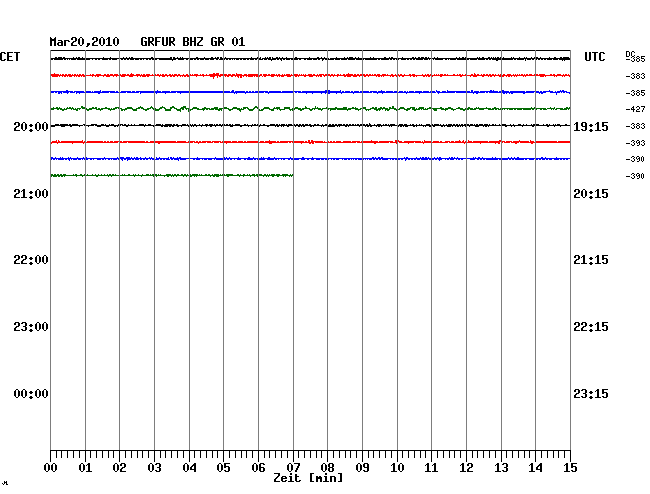Click the "19:15" UTC time label
The height and width of the screenshot is (494, 650).
(x=591, y=127)
